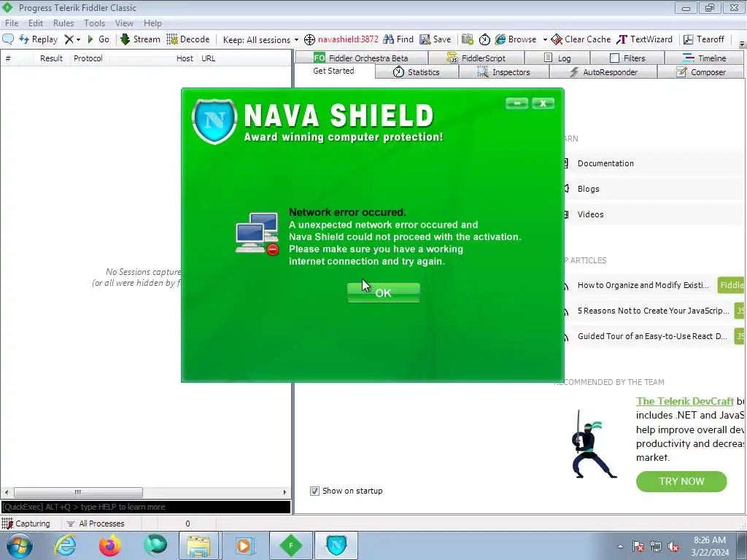Open the Help menu
747x560 pixels.
152,23
